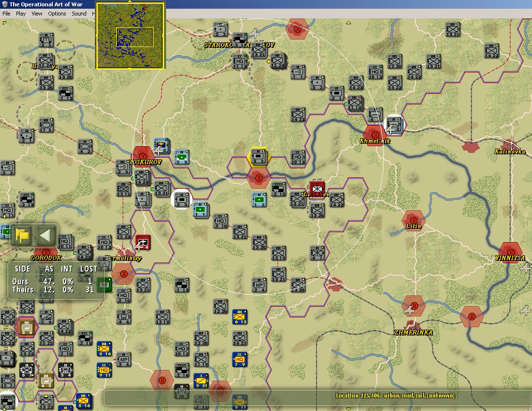532x411 pixels.
Task: Click the "Theirs" row in combat report
Action: (x=53, y=289)
